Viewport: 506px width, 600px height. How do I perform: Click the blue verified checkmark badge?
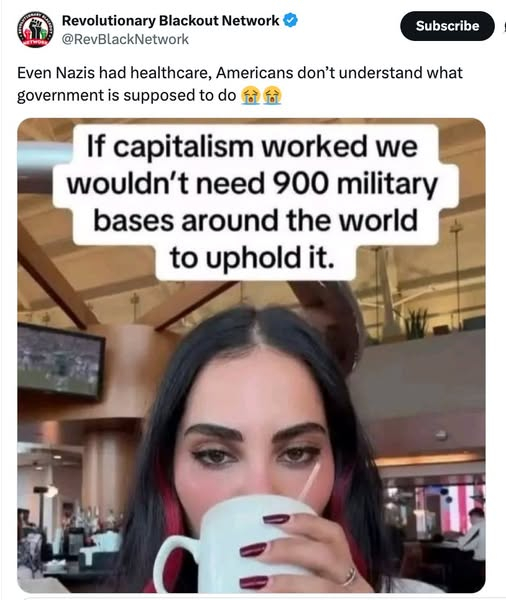(x=291, y=20)
